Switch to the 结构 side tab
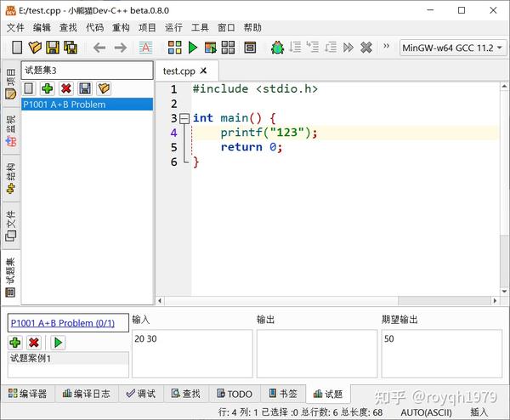 click(11, 179)
